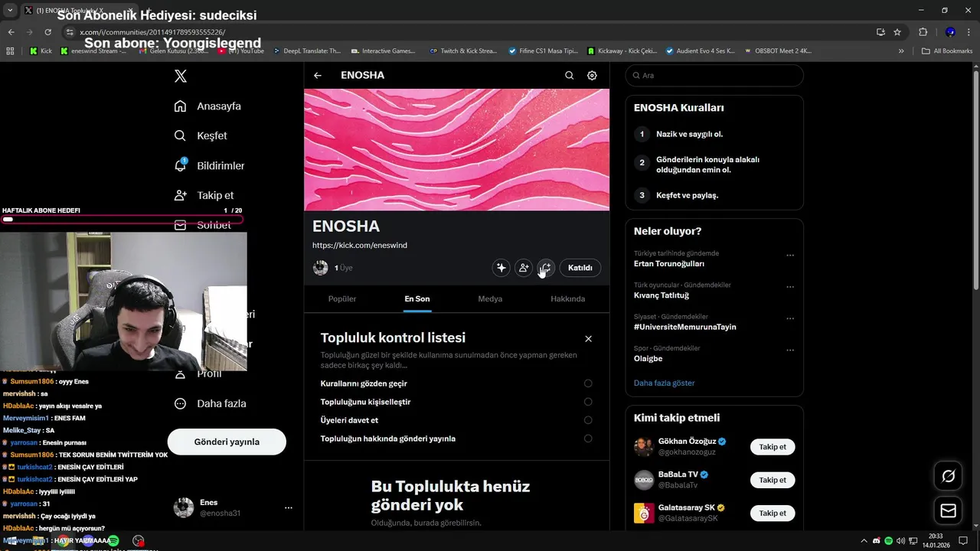Close the Topluluk kontrol listesi panel
This screenshot has height=551, width=980.
click(588, 339)
